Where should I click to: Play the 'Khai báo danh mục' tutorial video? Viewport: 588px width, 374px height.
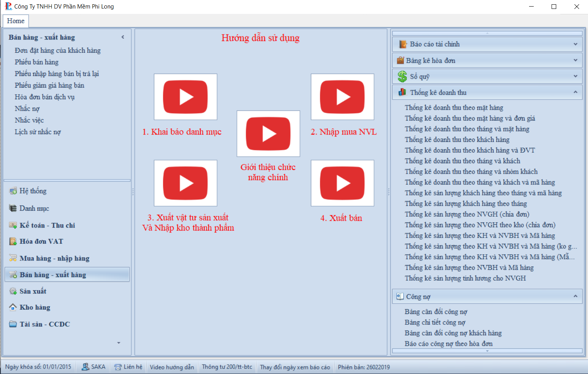click(185, 97)
